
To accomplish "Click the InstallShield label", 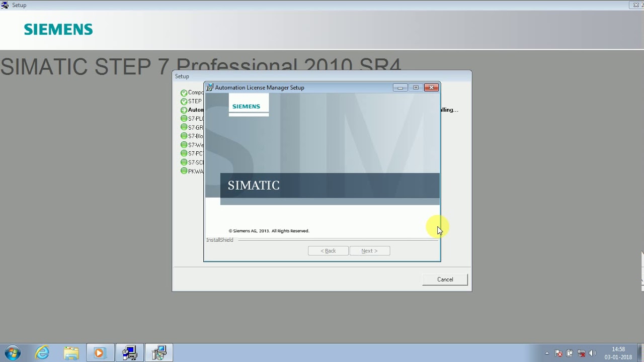I will point(220,240).
